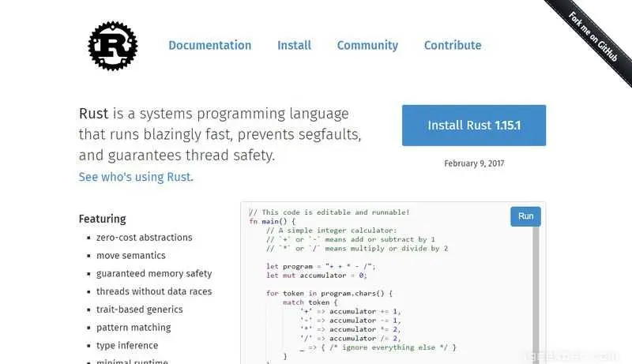Click the Fork me on GitHub ribbon
Viewport: 632px width, 364px height.
coord(592,37)
